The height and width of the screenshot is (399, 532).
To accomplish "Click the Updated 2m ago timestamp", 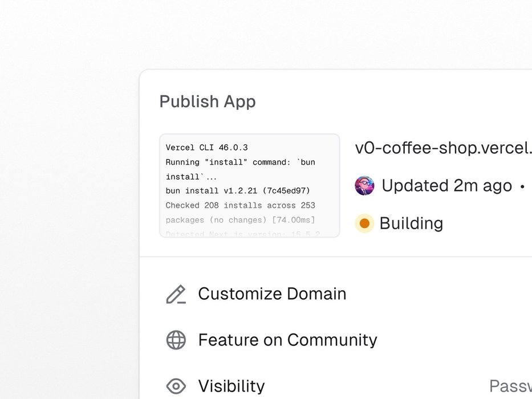I will point(446,186).
